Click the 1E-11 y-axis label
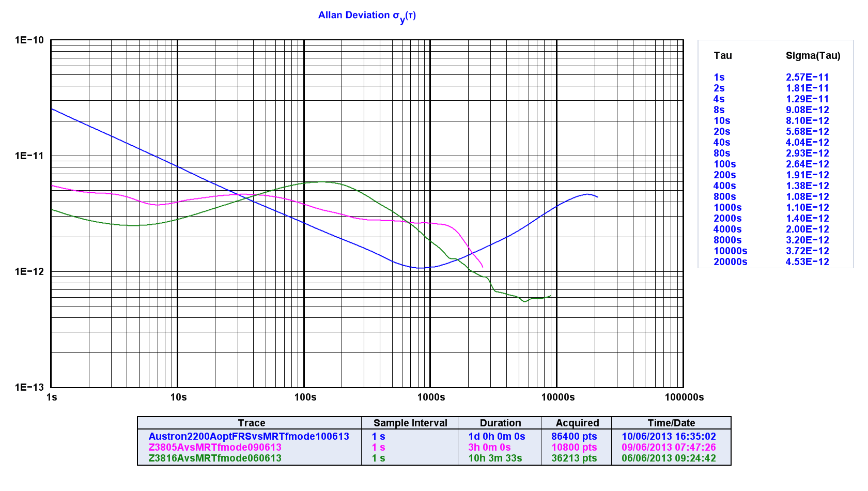868x491 pixels. click(x=29, y=156)
